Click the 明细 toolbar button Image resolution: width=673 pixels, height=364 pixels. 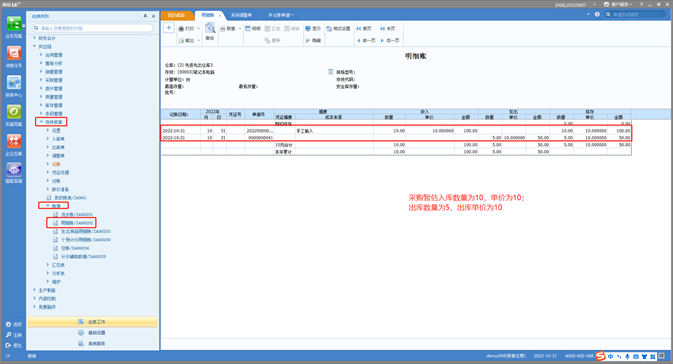tap(253, 28)
